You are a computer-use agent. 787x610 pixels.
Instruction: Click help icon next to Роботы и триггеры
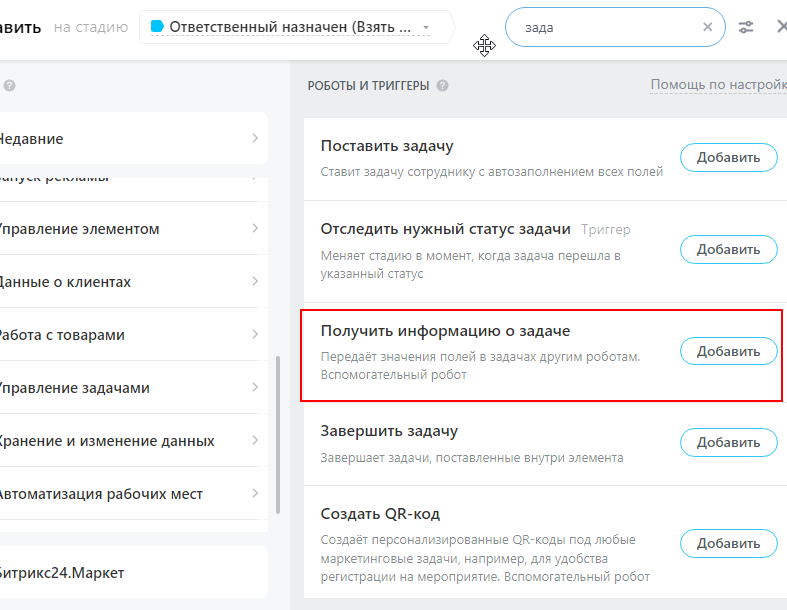coord(442,86)
